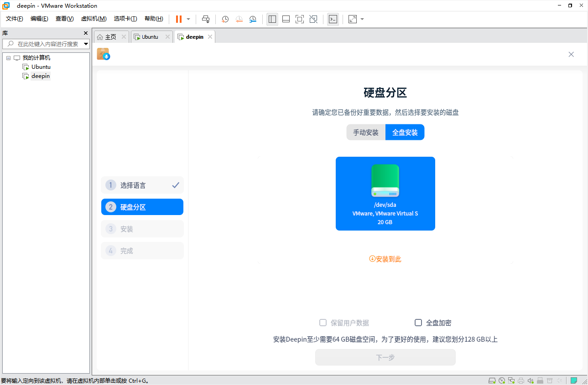Click the 下一步 button

coord(385,357)
